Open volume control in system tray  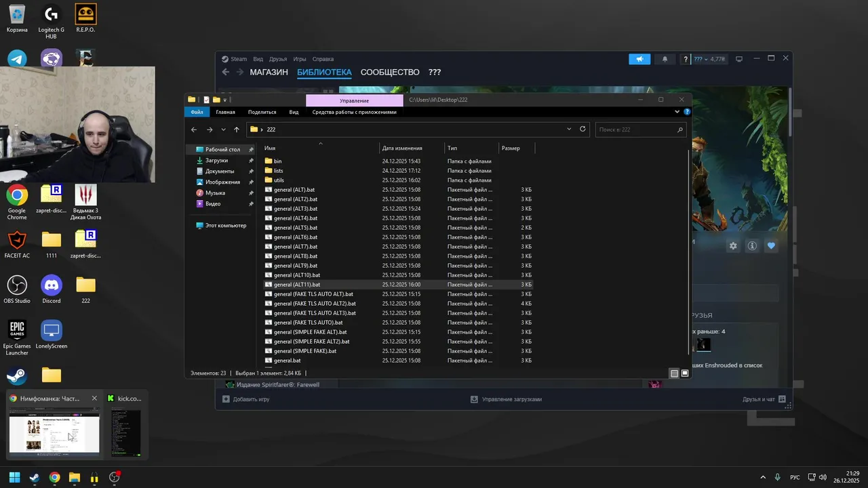tap(823, 477)
